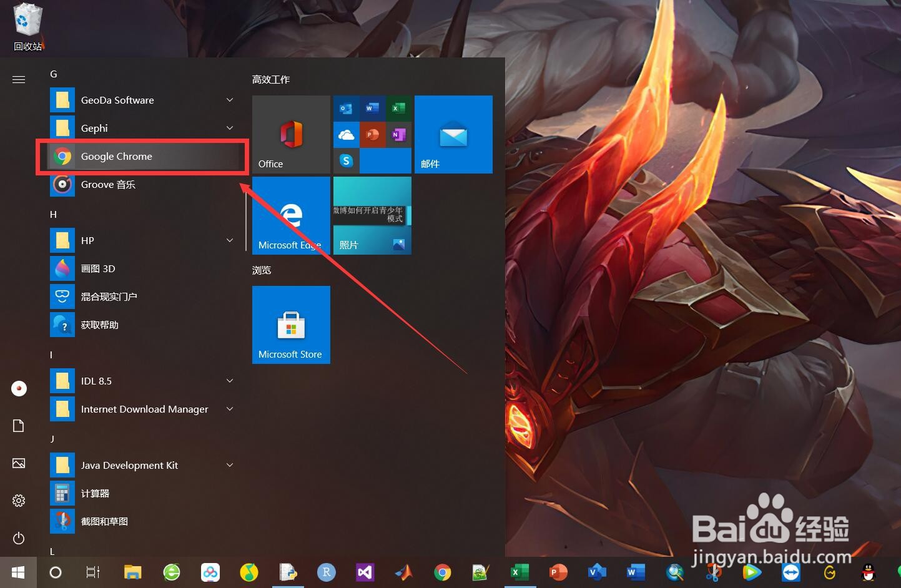This screenshot has height=588, width=901.
Task: Switch to Excel on the taskbar
Action: [x=520, y=572]
